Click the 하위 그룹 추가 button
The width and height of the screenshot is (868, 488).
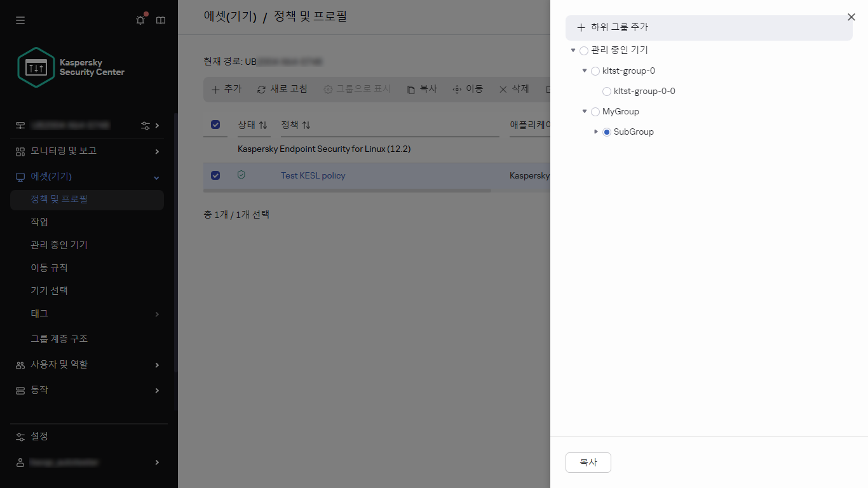[614, 27]
